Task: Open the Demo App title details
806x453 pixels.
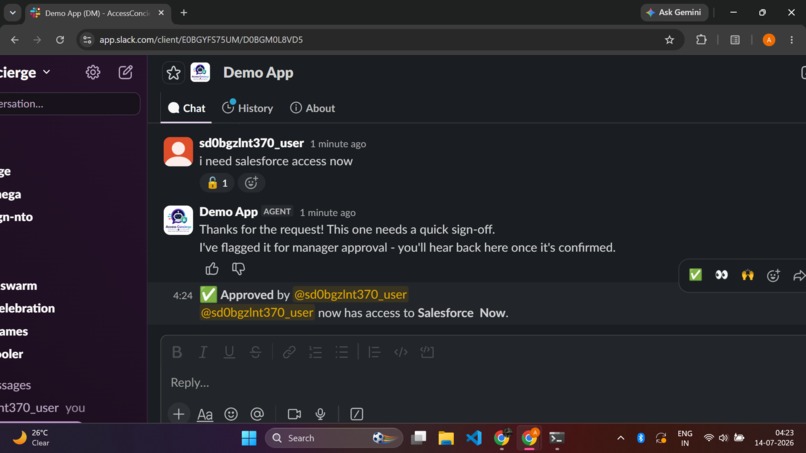Action: click(x=258, y=73)
